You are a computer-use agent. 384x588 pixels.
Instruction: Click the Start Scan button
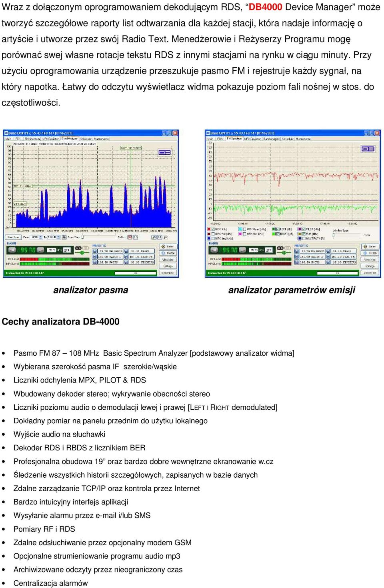(13, 237)
